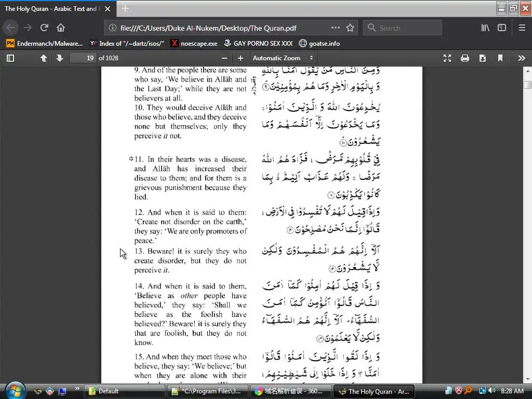Go back one page in browser history
Image resolution: width=532 pixels, height=399 pixels.
10,28
